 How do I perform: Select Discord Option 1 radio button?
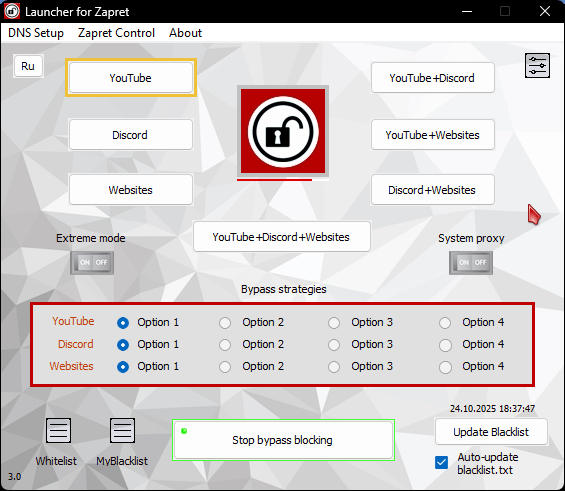(x=123, y=345)
